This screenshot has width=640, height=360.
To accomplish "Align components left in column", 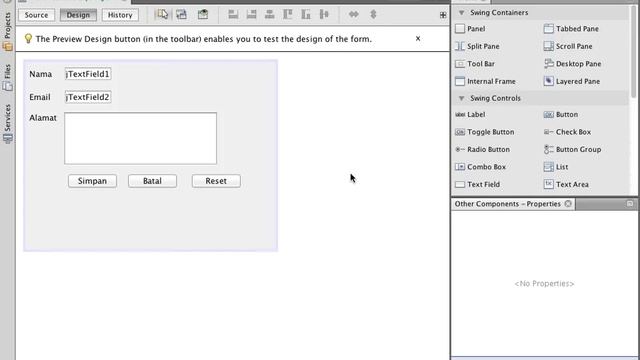I will click(x=233, y=15).
